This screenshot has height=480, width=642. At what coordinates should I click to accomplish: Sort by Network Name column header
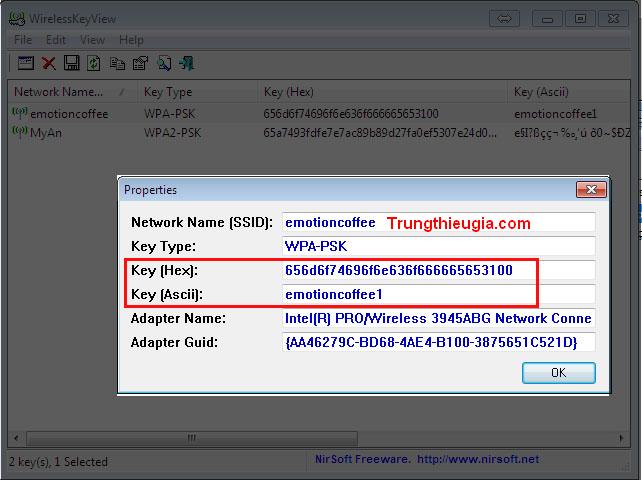pos(72,92)
